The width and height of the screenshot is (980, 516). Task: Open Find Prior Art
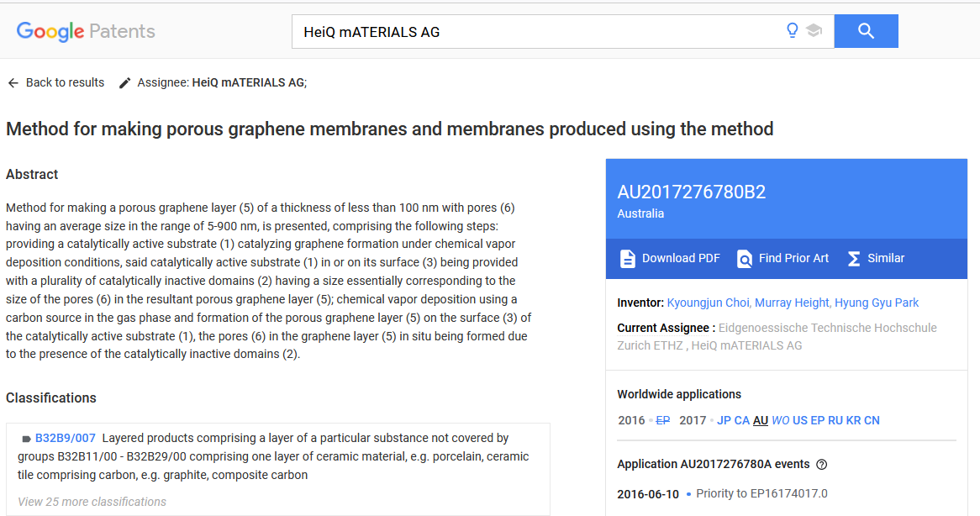(x=782, y=259)
